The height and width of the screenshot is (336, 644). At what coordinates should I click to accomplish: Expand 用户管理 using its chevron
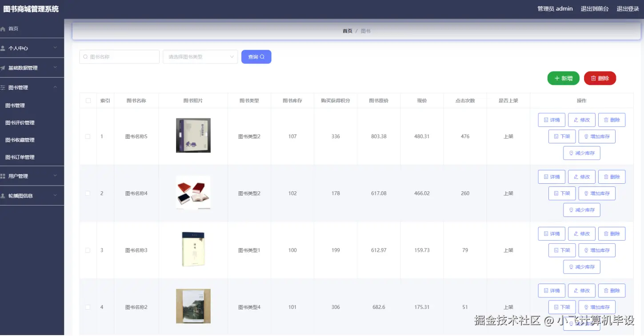pos(55,176)
